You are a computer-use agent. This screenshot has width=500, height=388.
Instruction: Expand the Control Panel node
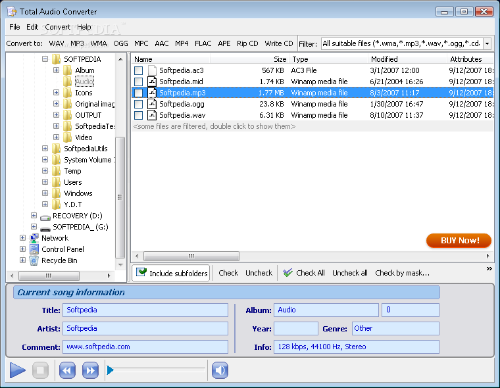coord(23,249)
